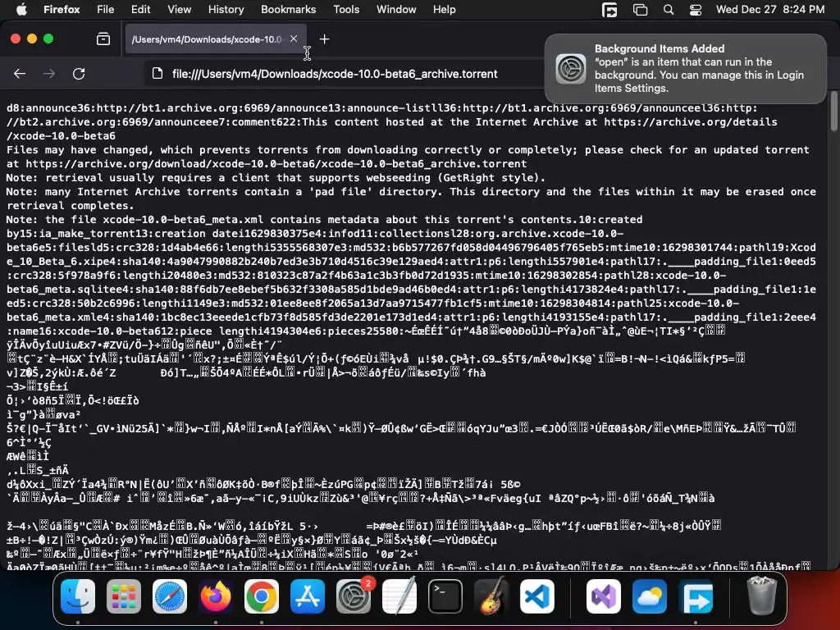This screenshot has width=840, height=630.
Task: Go back to previous page
Action: (x=20, y=73)
